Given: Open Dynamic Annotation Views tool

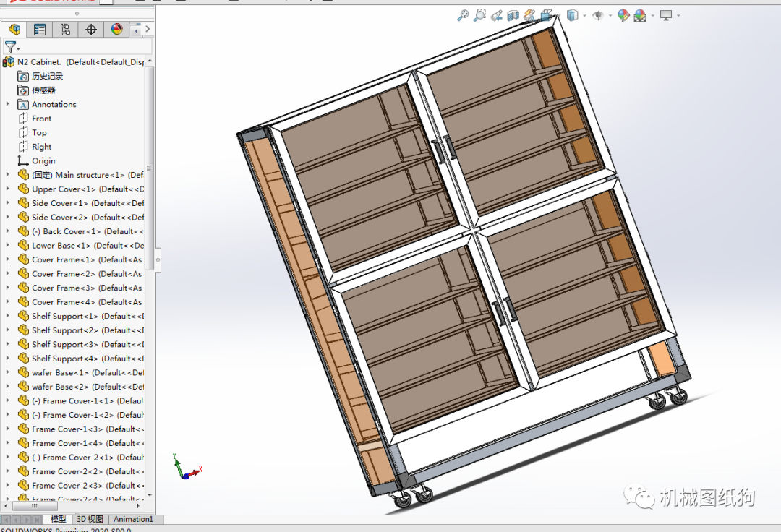Looking at the screenshot, I should pos(529,16).
